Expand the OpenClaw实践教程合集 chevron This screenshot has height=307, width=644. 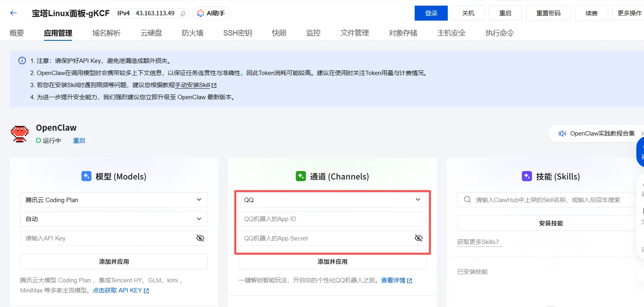click(642, 134)
